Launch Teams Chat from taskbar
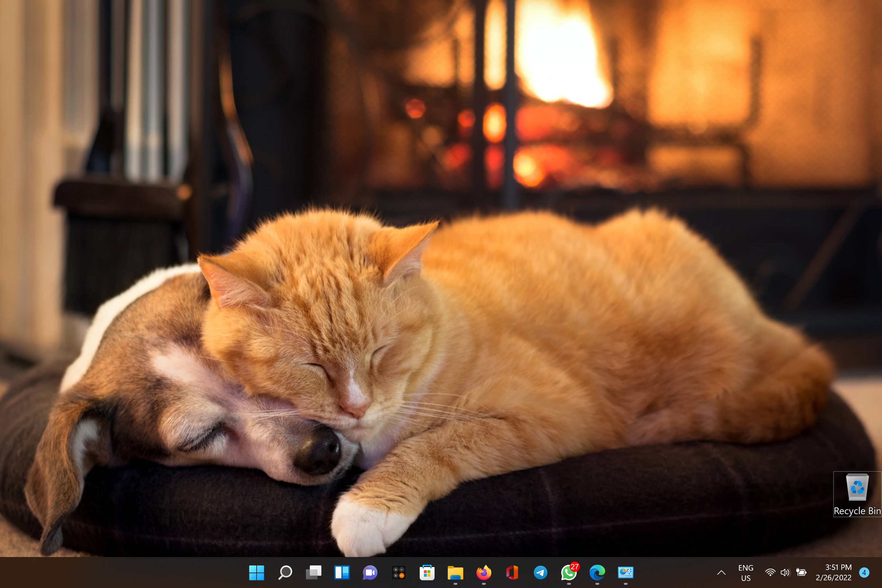The width and height of the screenshot is (882, 588). tap(370, 573)
